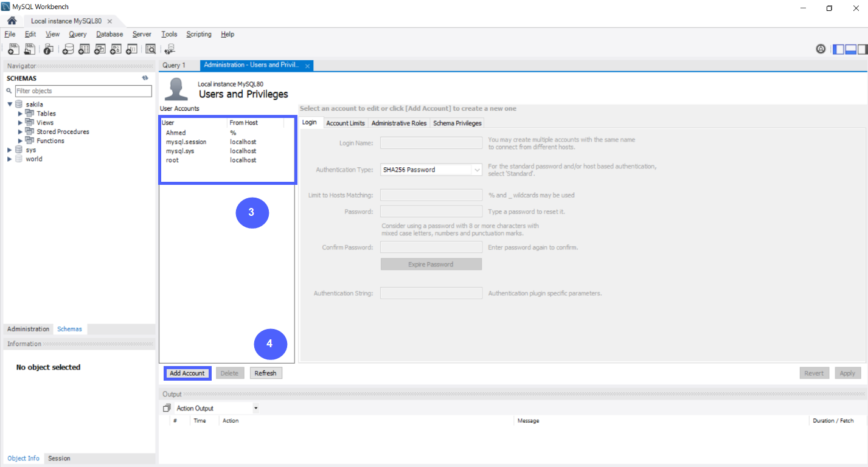Open the Search table data tool

point(150,49)
